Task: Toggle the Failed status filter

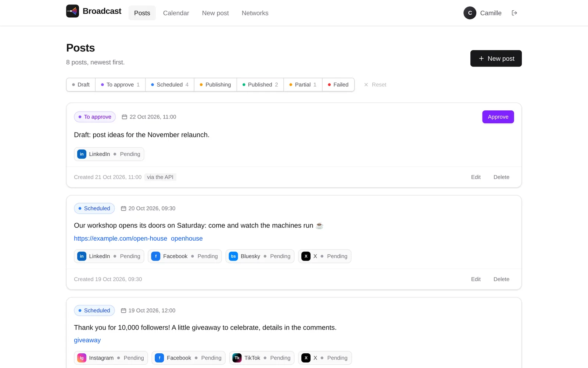Action: pyautogui.click(x=338, y=85)
